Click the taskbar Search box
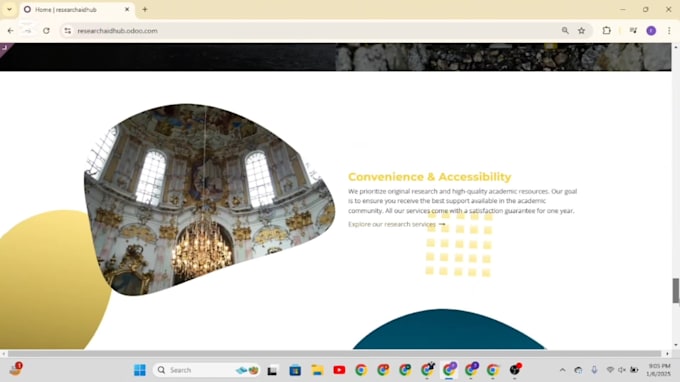The width and height of the screenshot is (680, 382). (206, 370)
